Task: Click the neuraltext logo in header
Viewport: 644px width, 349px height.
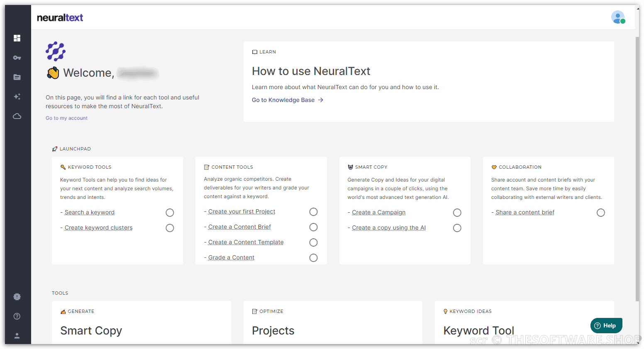Action: click(60, 17)
